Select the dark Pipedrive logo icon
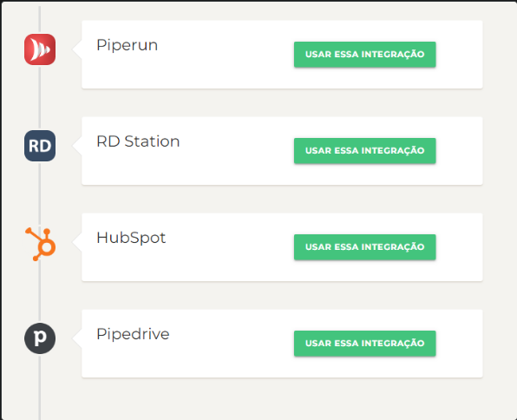 [x=40, y=338]
